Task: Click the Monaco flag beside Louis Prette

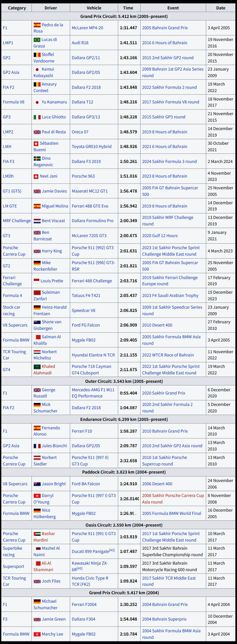Action: (36, 281)
